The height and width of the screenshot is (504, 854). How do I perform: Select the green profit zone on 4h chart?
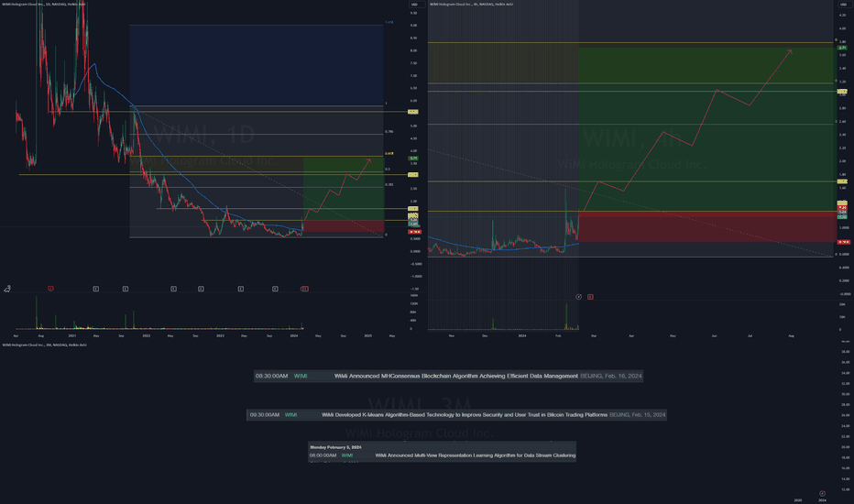(x=706, y=129)
